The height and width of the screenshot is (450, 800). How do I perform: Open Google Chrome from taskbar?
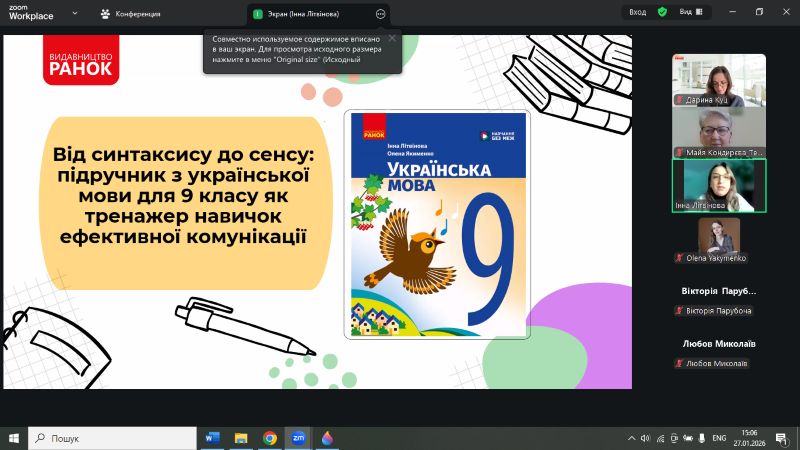(x=270, y=438)
